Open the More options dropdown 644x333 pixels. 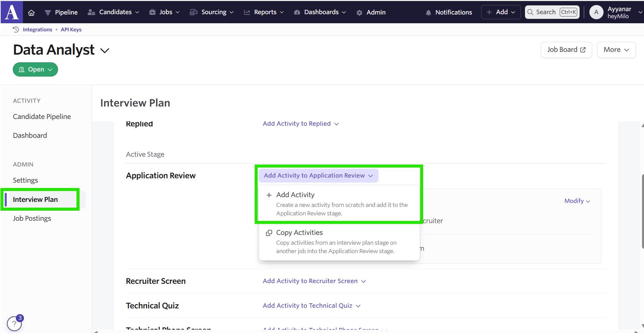pyautogui.click(x=616, y=50)
